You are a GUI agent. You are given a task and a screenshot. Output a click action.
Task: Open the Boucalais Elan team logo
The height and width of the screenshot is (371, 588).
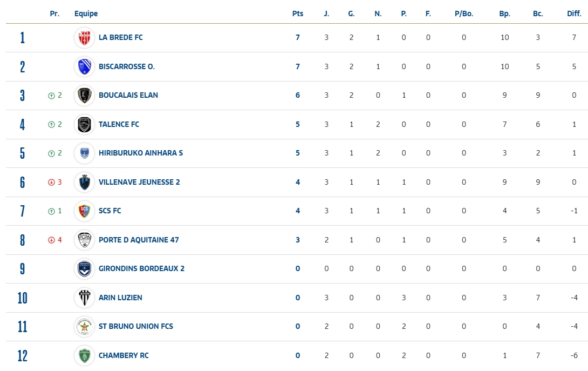pyautogui.click(x=84, y=96)
